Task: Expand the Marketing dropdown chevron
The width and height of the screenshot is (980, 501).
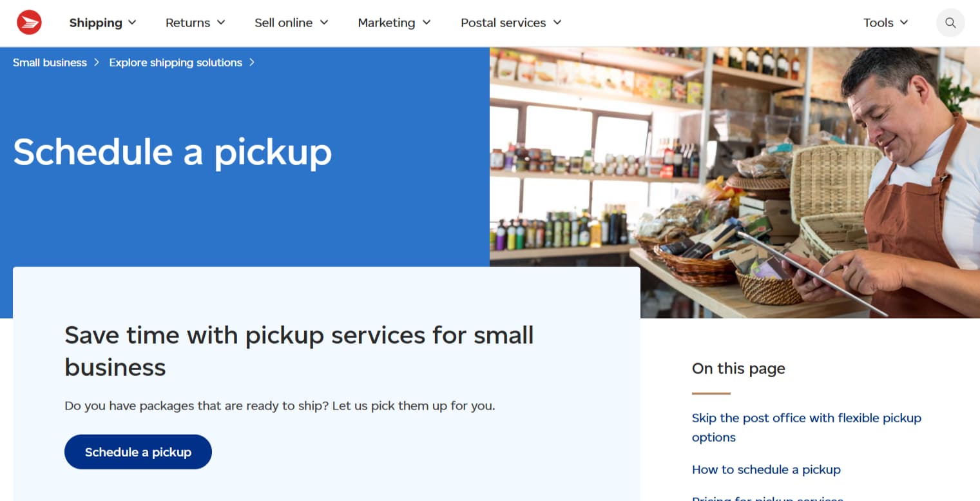Action: click(427, 23)
